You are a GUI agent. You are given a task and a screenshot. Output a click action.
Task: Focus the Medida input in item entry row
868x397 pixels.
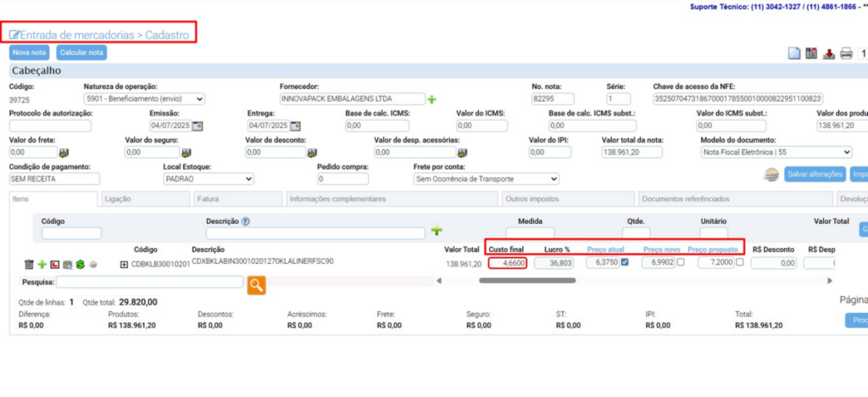(x=530, y=233)
